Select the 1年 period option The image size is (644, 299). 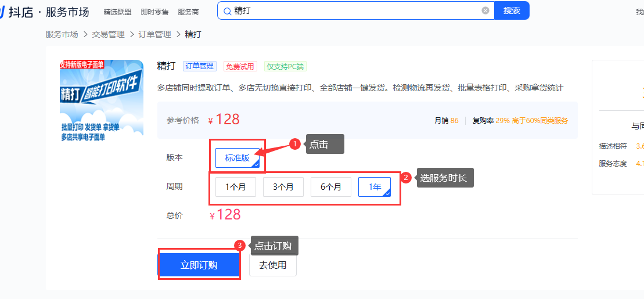point(375,187)
